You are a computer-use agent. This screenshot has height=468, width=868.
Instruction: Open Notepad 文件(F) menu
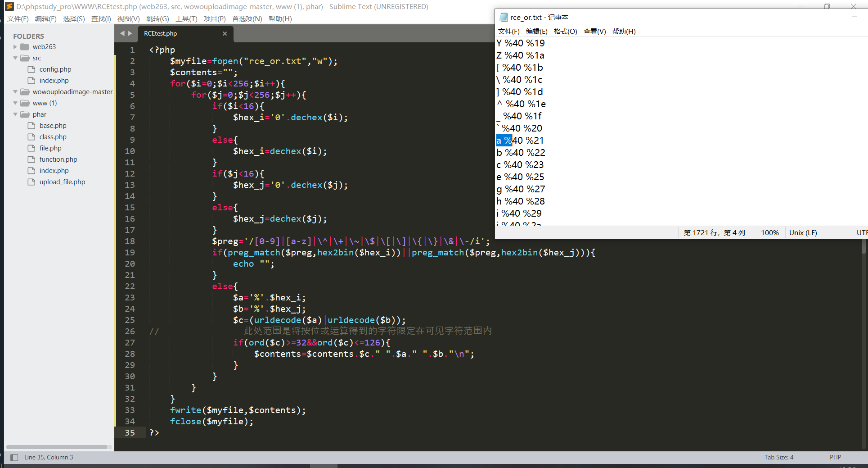509,31
